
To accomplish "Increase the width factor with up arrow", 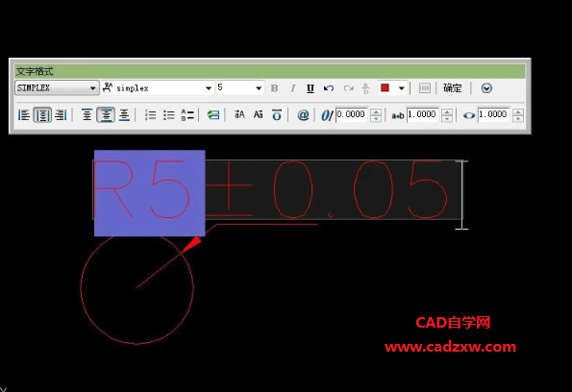I will (x=518, y=111).
